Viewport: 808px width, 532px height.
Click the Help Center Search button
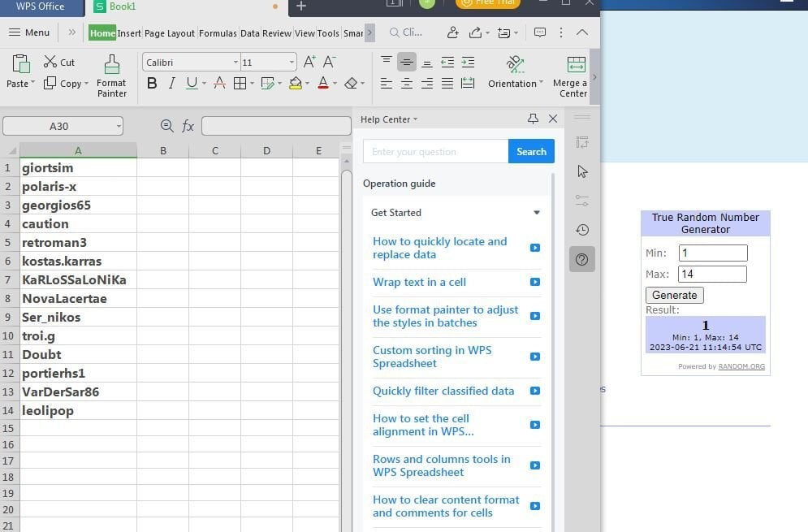click(x=531, y=151)
